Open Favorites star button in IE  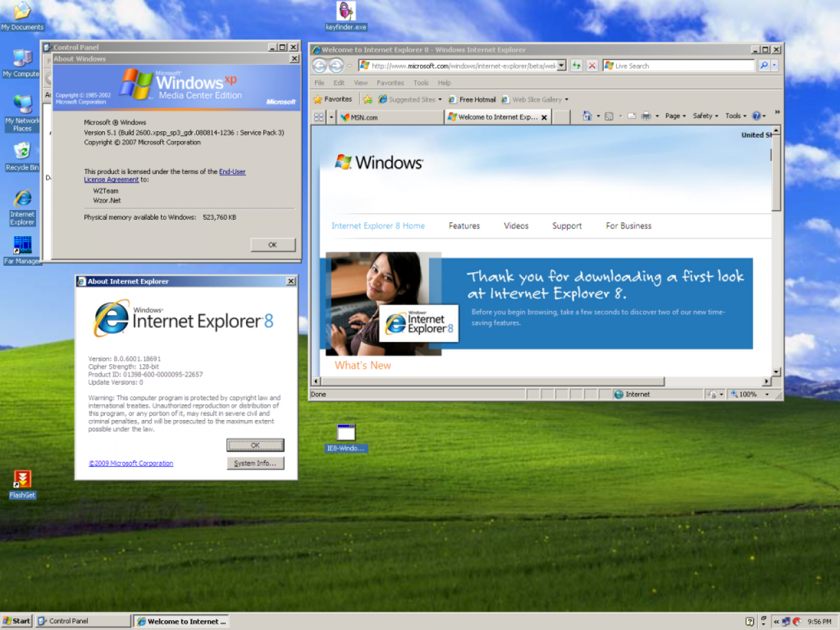[x=333, y=99]
